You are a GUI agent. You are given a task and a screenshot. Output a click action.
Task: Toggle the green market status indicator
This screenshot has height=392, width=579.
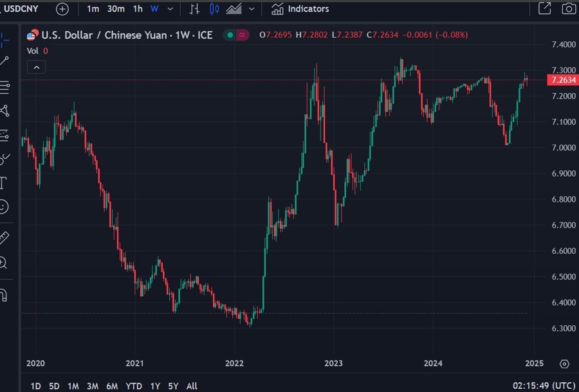point(230,35)
